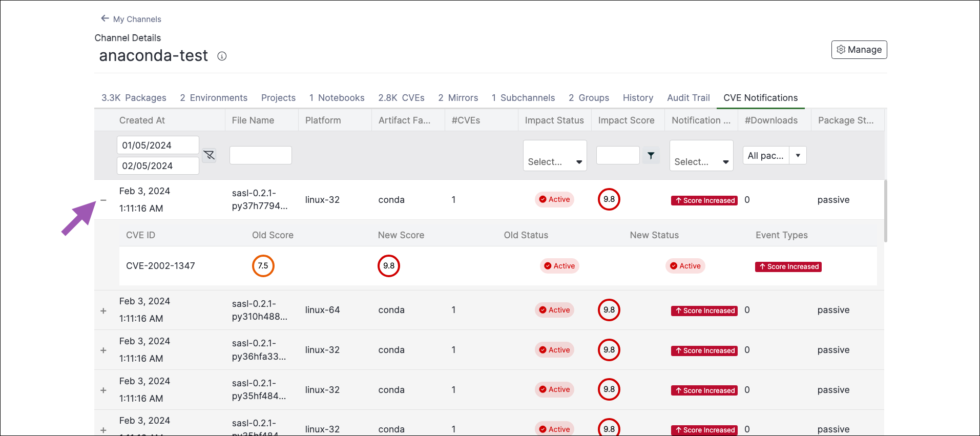
Task: Click the back arrow to My Channels
Action: click(105, 18)
